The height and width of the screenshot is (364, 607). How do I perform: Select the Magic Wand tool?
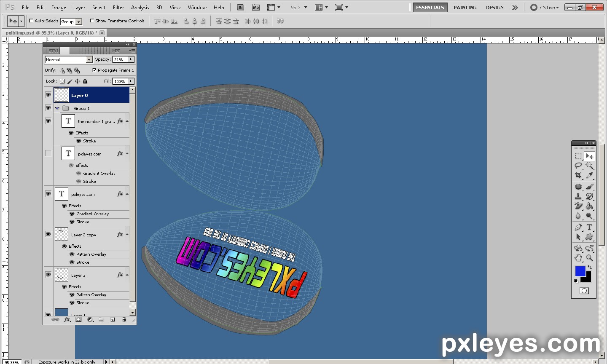pyautogui.click(x=589, y=166)
